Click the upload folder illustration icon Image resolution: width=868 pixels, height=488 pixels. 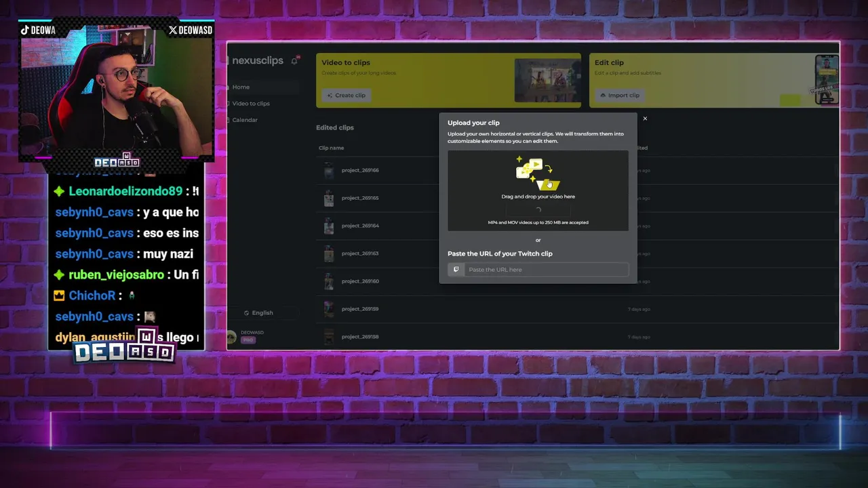click(x=538, y=174)
